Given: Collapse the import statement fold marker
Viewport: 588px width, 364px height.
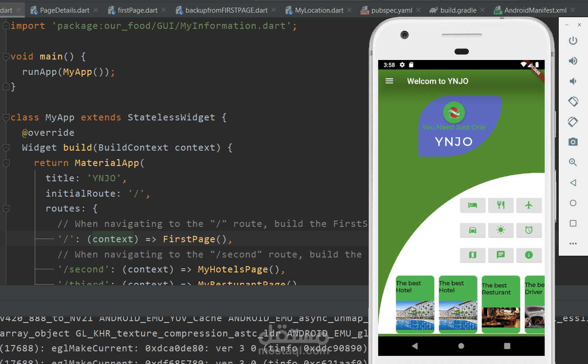Looking at the screenshot, I should coord(6,26).
